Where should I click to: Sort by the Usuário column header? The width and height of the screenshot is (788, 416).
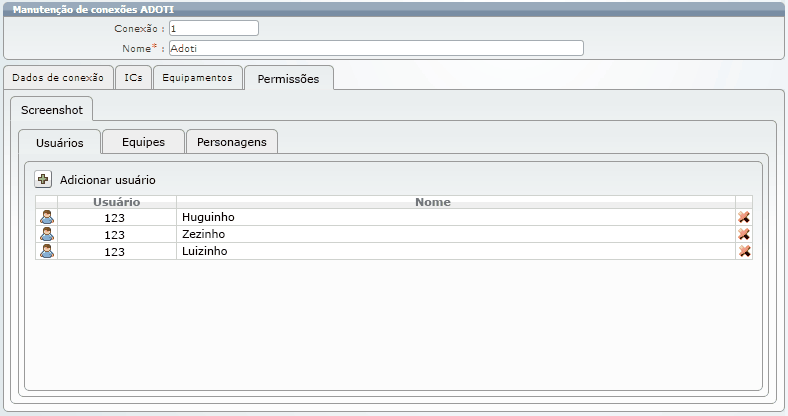[x=116, y=202]
